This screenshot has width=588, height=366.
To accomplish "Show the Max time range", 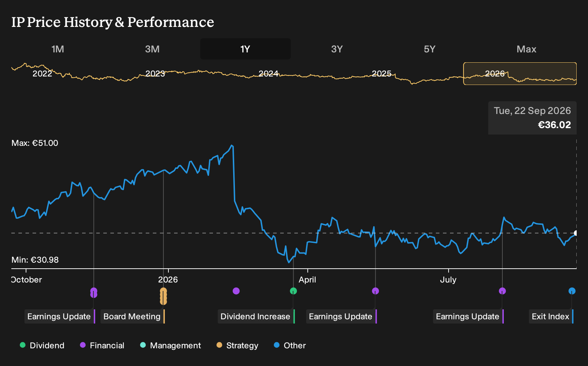I will tap(526, 49).
